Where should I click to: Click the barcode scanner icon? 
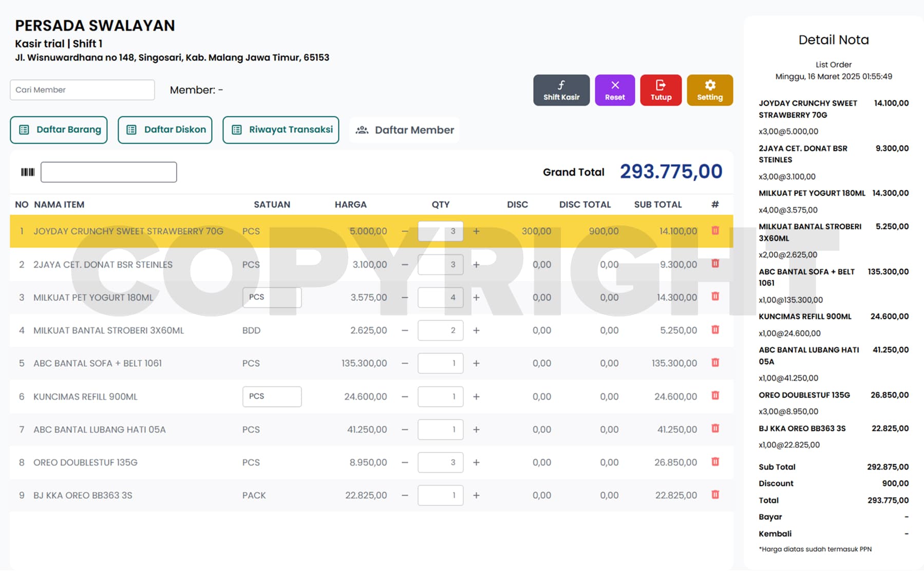coord(28,172)
